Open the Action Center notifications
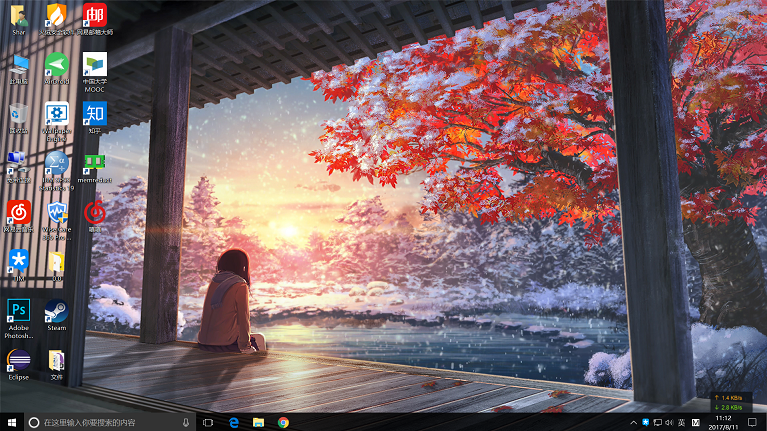The height and width of the screenshot is (431, 767). tap(752, 422)
